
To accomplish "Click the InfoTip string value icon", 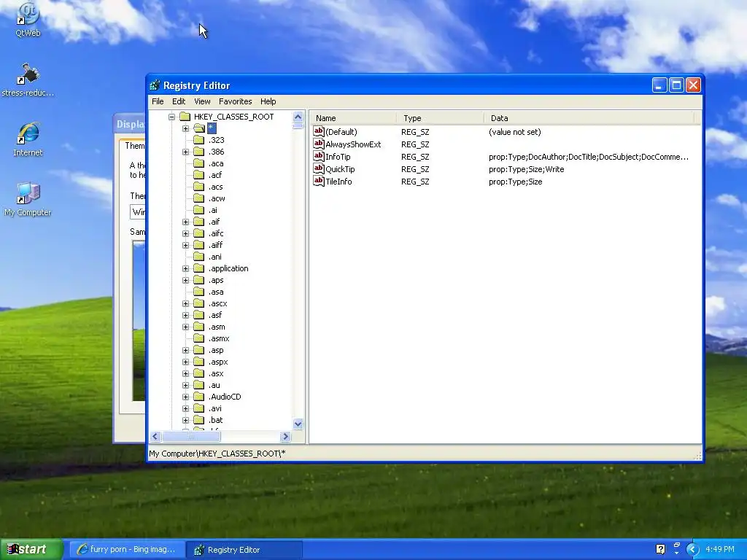I will point(319,157).
